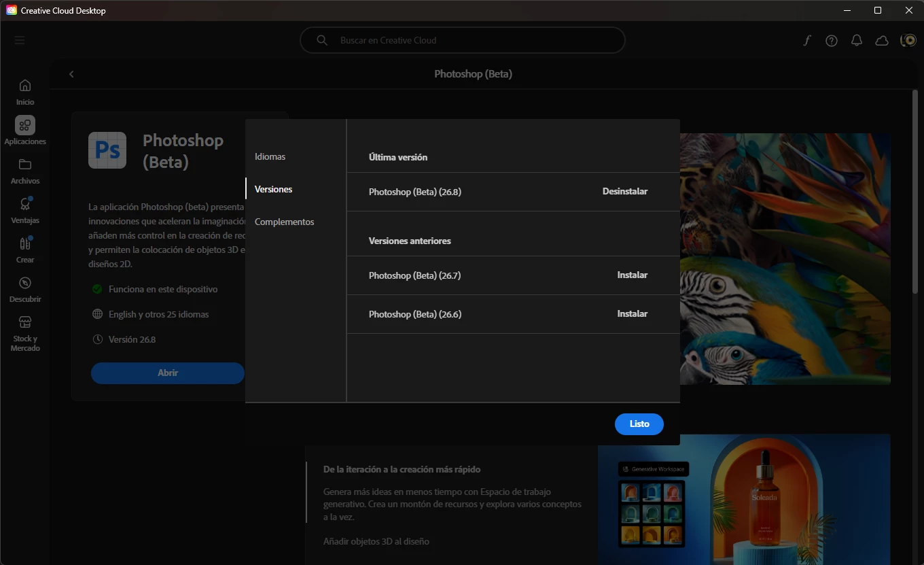The height and width of the screenshot is (565, 924).
Task: Click the 'Photoshop (Beta) (26.6)' row text
Action: (x=415, y=314)
